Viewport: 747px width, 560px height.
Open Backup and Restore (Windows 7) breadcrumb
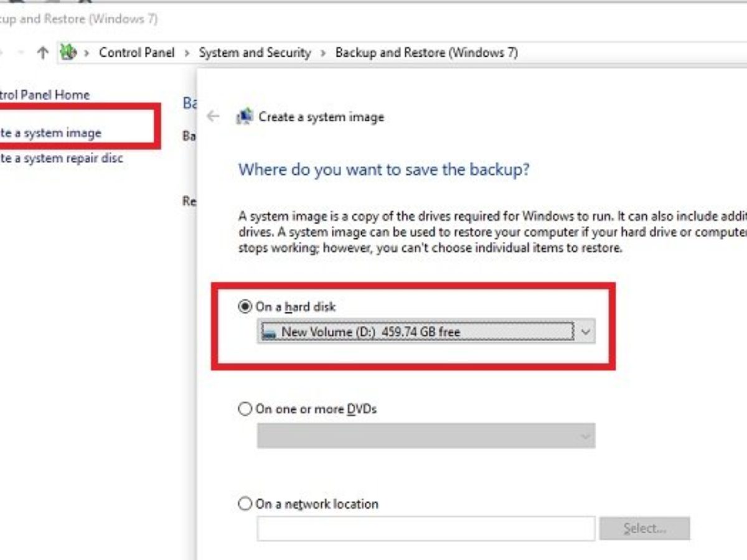tap(426, 53)
